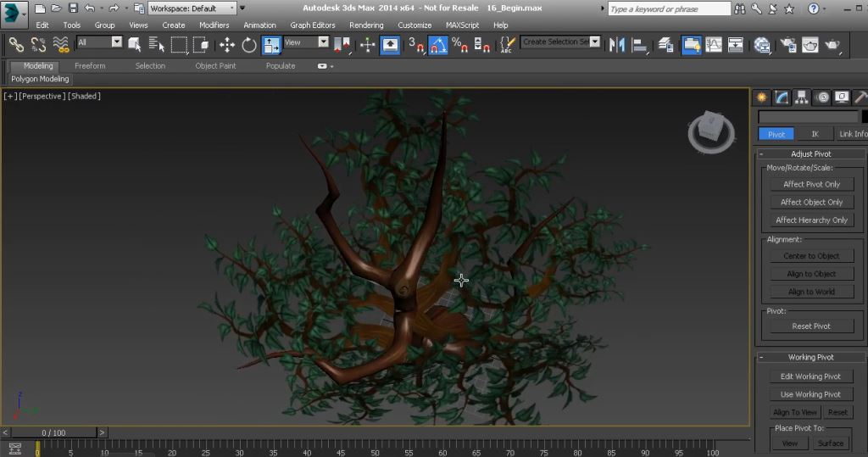Toggle Affect Pivot Only

(x=811, y=184)
